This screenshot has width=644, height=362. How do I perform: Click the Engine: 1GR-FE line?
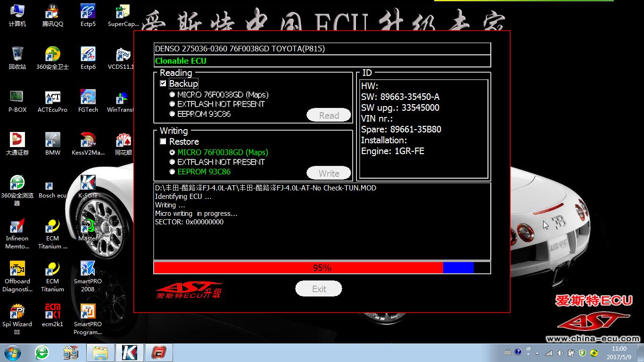tap(393, 151)
